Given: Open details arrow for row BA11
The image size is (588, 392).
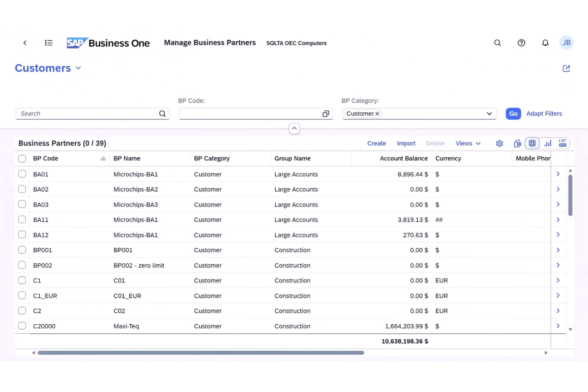Looking at the screenshot, I should tap(558, 220).
